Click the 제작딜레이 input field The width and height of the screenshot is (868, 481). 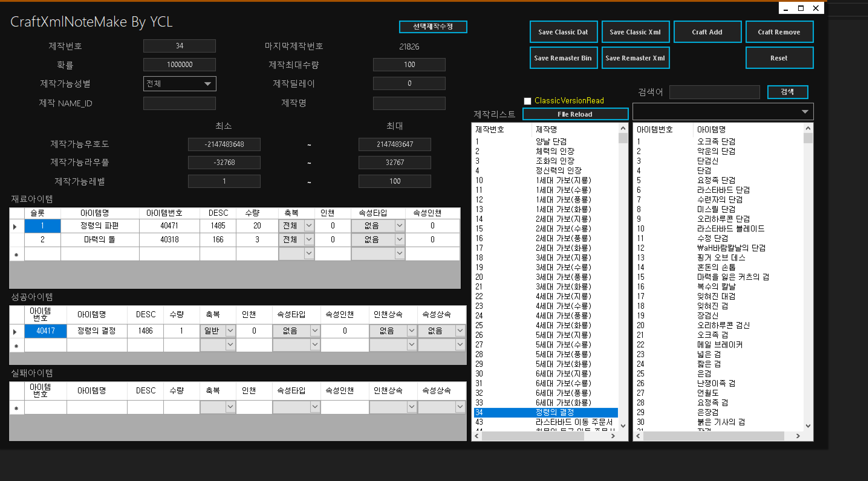[x=409, y=83]
